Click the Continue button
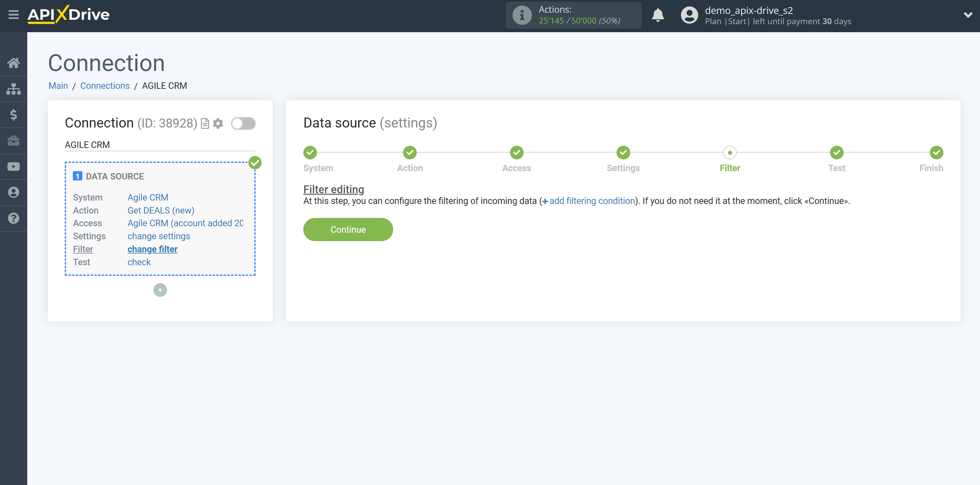The width and height of the screenshot is (980, 485). pyautogui.click(x=348, y=229)
